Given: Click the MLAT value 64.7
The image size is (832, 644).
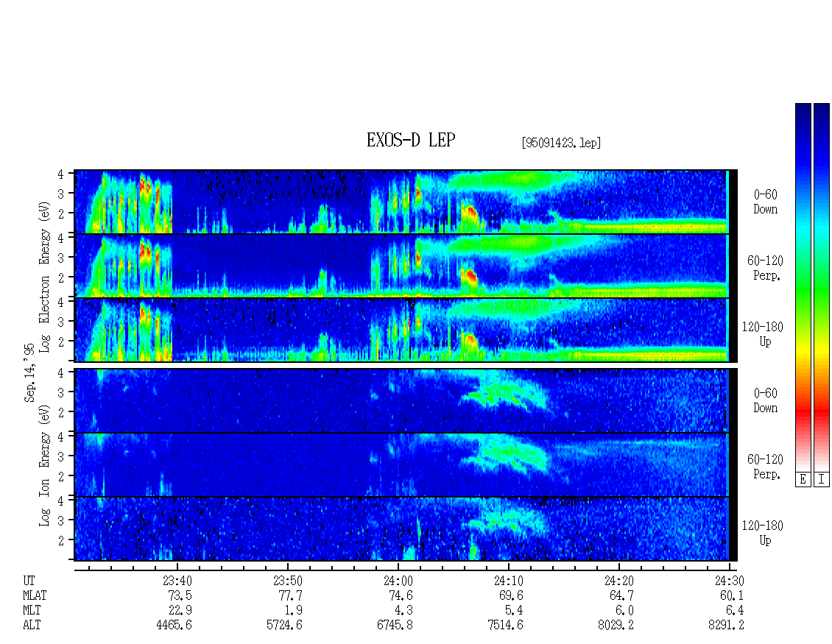Looking at the screenshot, I should (x=621, y=595).
